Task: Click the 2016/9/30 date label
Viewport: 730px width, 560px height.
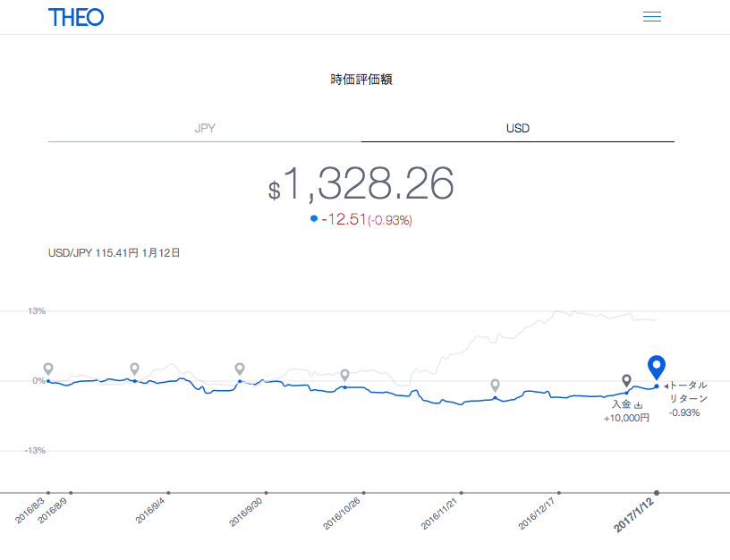Action: click(x=246, y=512)
